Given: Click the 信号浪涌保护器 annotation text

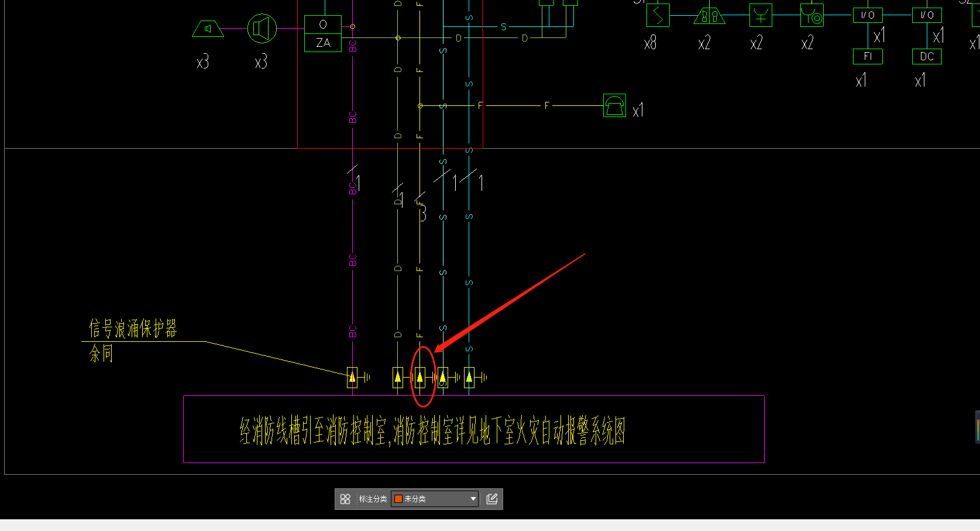Looking at the screenshot, I should [133, 328].
